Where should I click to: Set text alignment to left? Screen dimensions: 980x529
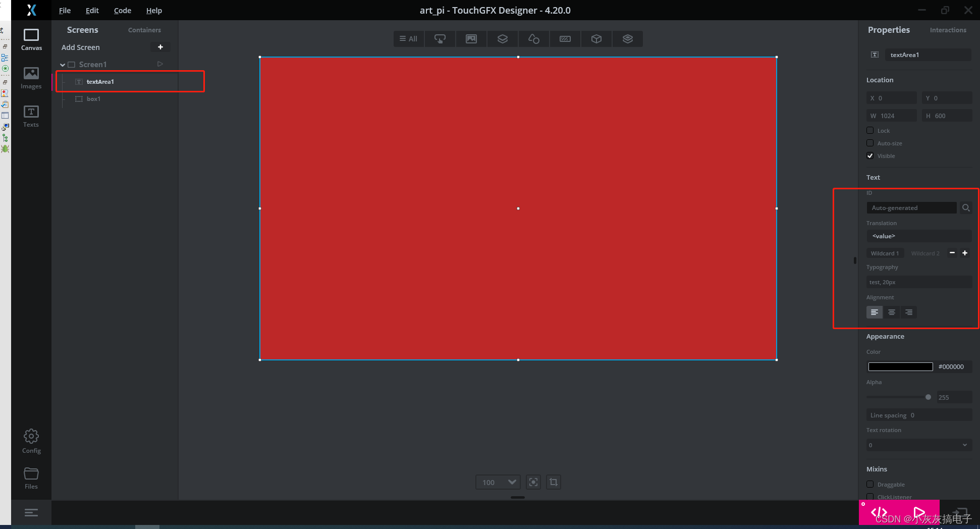point(875,312)
